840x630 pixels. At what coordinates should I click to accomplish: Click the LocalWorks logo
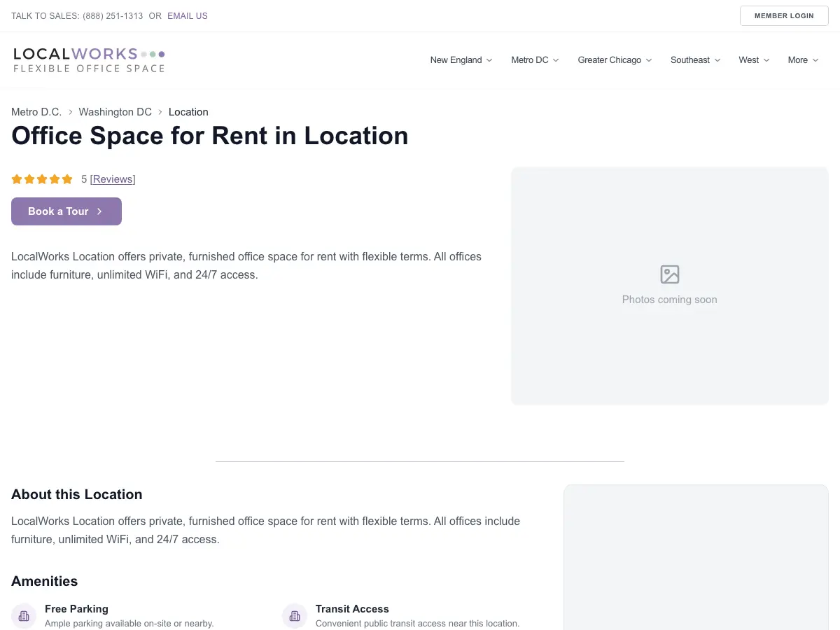pos(89,60)
